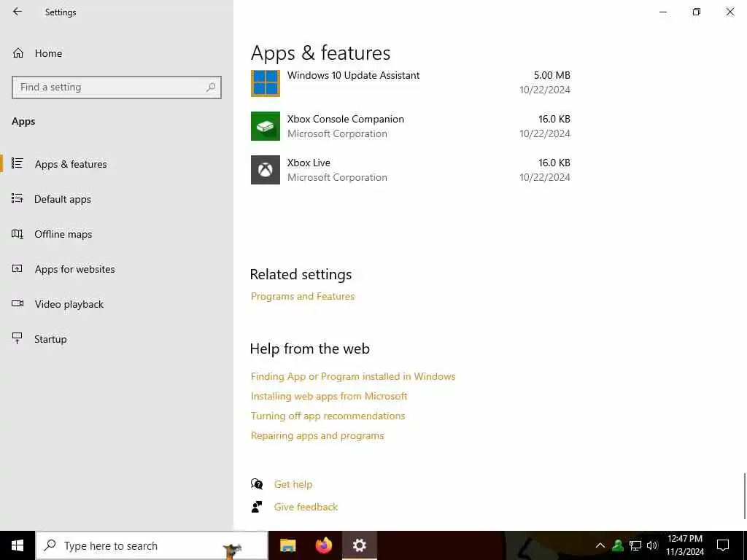
Task: Click the green user tray icon
Action: [x=618, y=545]
